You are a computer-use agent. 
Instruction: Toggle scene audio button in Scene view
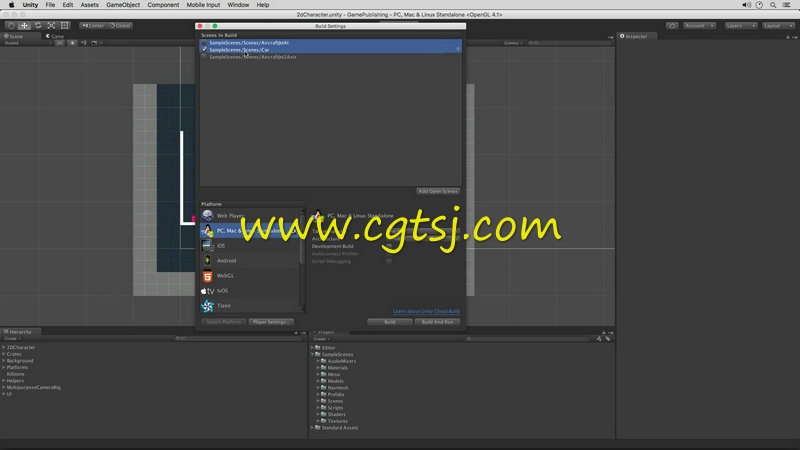click(83, 43)
